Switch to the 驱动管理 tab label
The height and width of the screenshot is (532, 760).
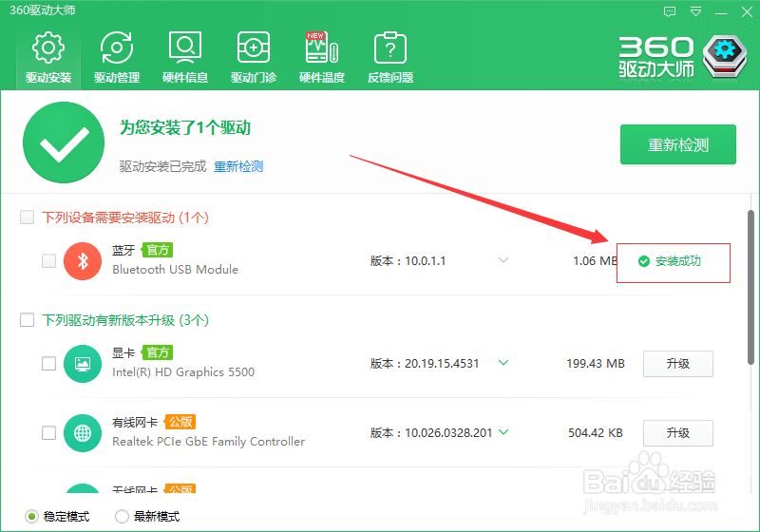tap(117, 78)
